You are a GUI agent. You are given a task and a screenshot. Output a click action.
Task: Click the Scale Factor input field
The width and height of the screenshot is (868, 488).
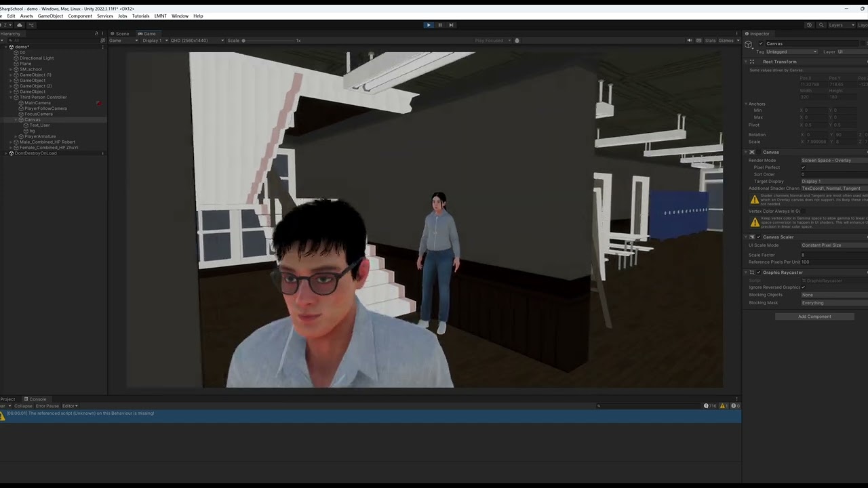click(834, 255)
